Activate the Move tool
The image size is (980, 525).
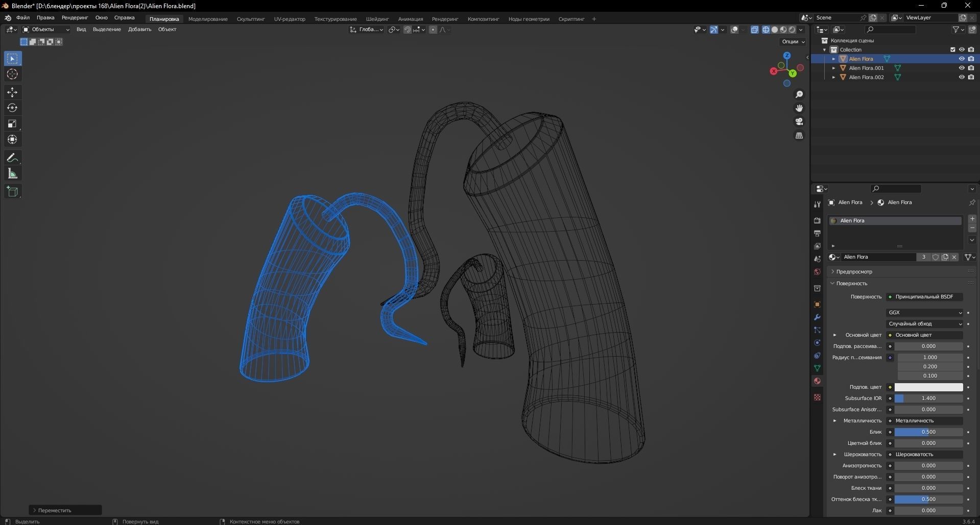[13, 92]
